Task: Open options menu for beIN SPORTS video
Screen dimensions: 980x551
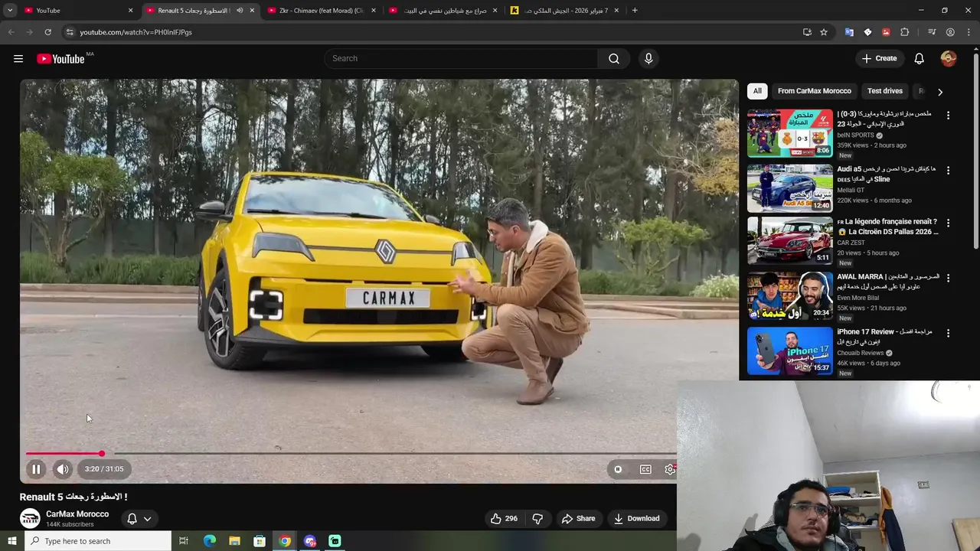Action: click(x=948, y=116)
